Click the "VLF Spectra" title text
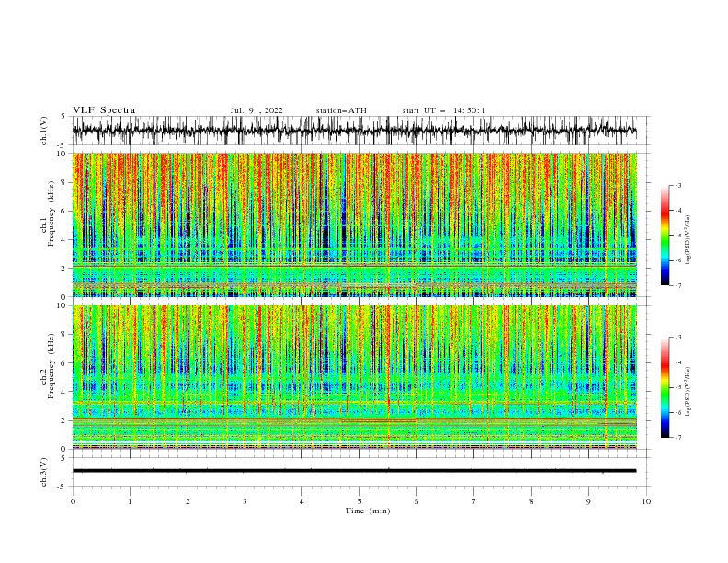Screen dimensions: 728x563 pos(104,110)
